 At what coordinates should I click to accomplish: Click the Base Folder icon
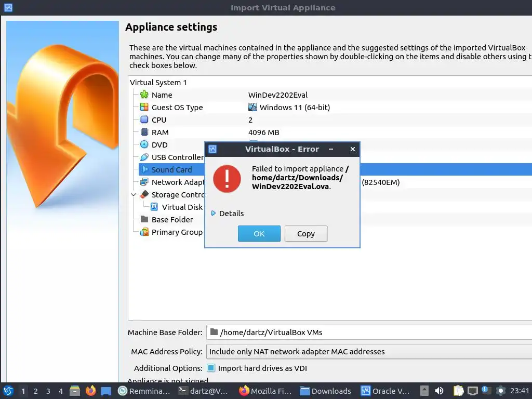144,219
